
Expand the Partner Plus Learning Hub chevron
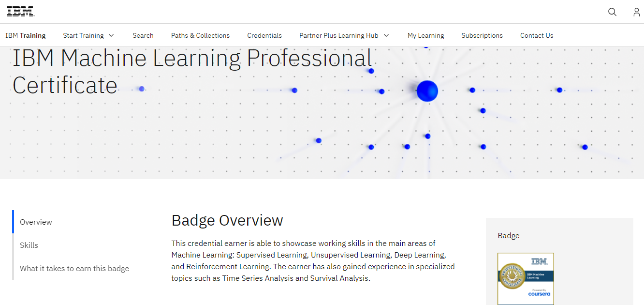386,35
